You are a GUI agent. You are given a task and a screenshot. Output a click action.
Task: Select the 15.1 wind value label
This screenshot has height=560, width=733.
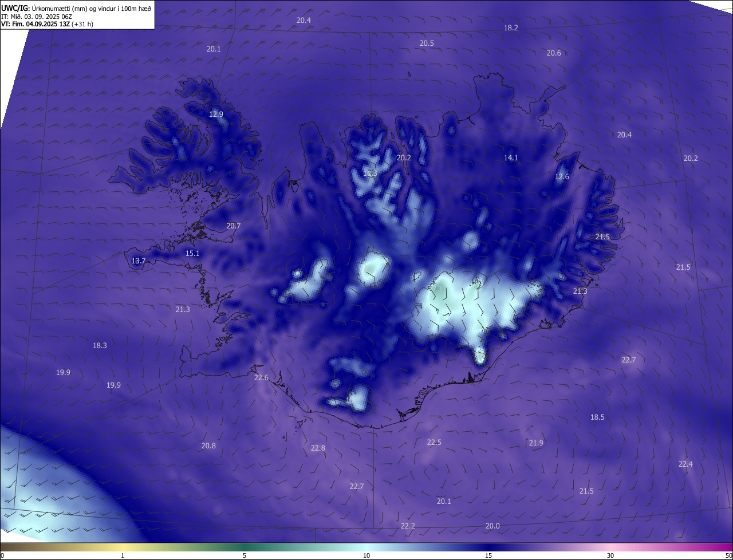(x=192, y=253)
